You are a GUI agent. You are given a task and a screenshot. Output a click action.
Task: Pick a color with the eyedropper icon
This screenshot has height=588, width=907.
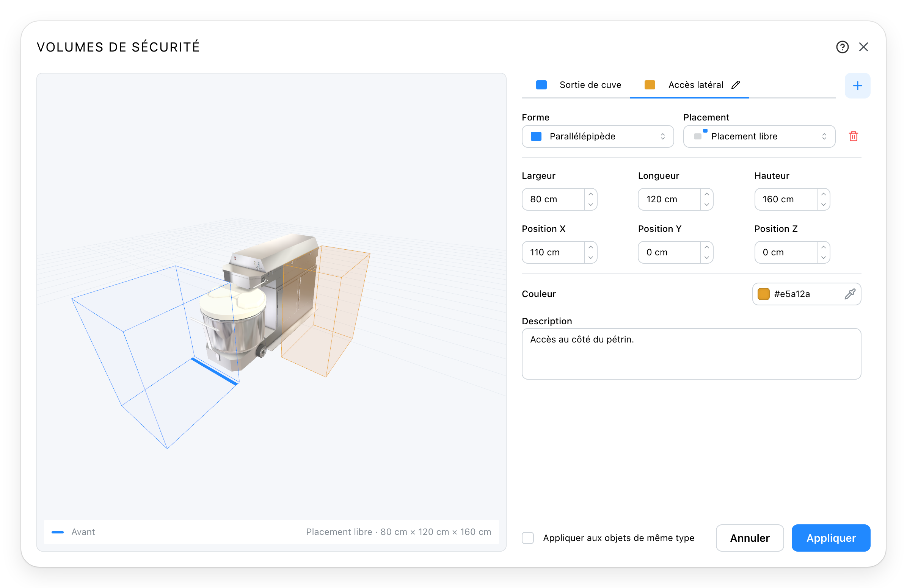850,294
